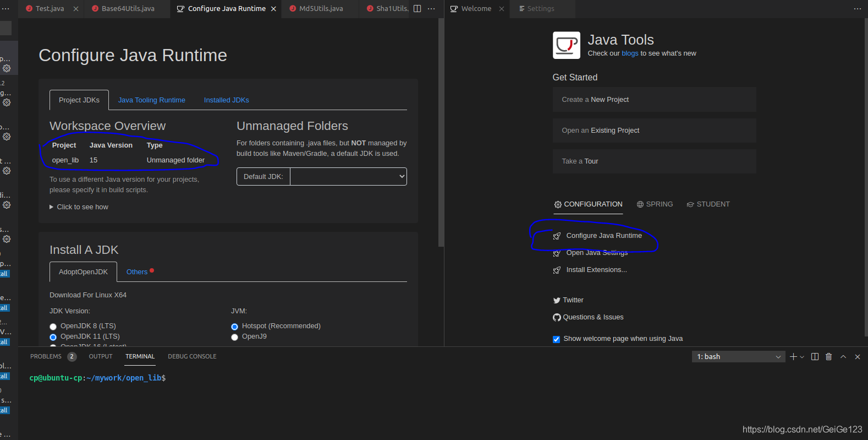Click rocket icon beside Configure Java Runtime
Viewport: 868px width, 440px height.
pos(557,236)
